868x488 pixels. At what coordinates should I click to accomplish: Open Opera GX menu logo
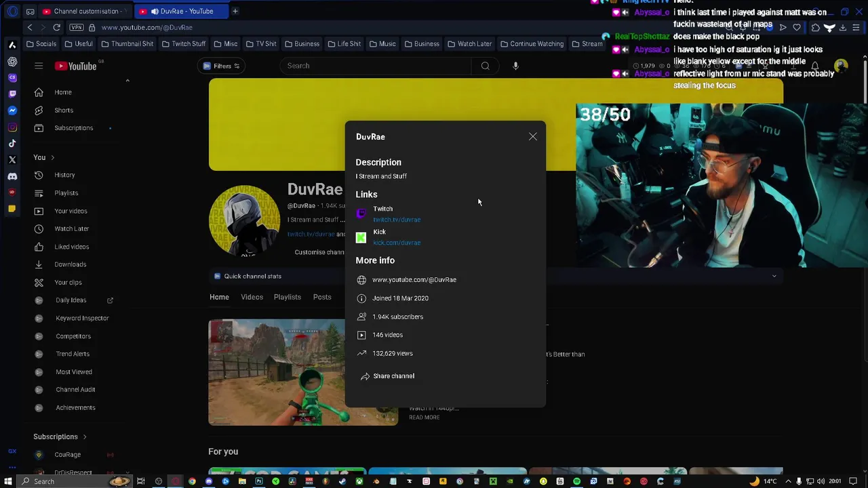pos(12,11)
